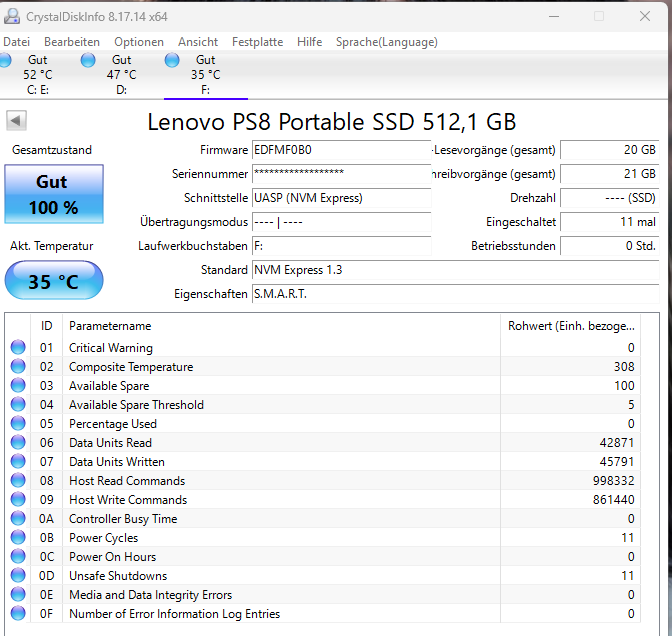This screenshot has height=636, width=672.
Task: Select the C: E: drive status orb
Action: tap(5, 60)
